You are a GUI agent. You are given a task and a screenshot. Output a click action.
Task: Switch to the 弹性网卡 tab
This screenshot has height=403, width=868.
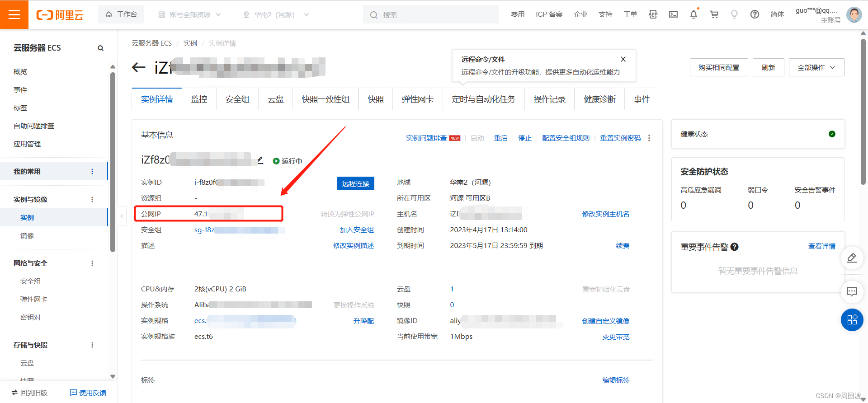click(418, 99)
